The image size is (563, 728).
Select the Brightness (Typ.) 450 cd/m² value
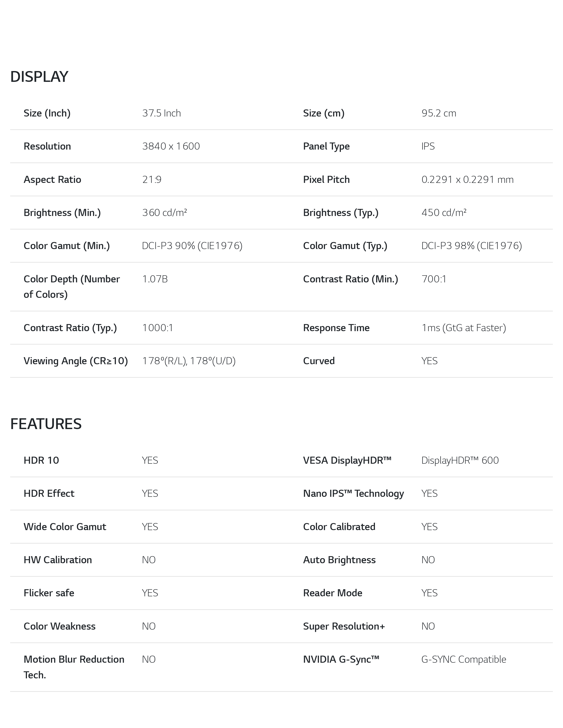point(444,212)
